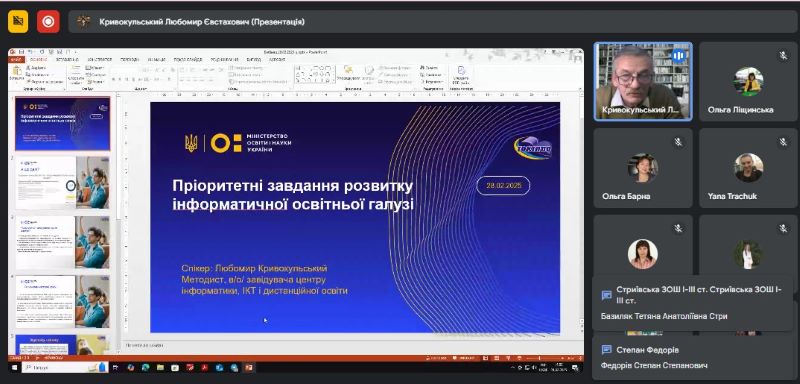The height and width of the screenshot is (384, 800).
Task: Select slide 3 thumbnail in slide panel
Action: [x=62, y=242]
